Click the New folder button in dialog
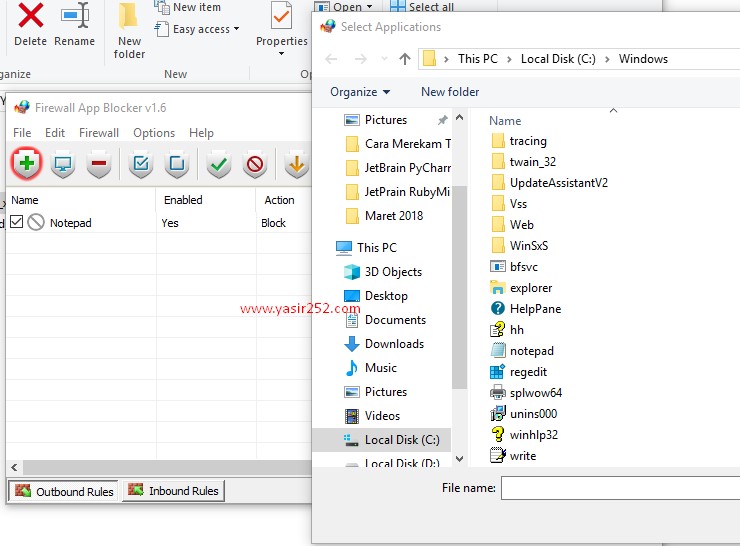 click(x=450, y=92)
